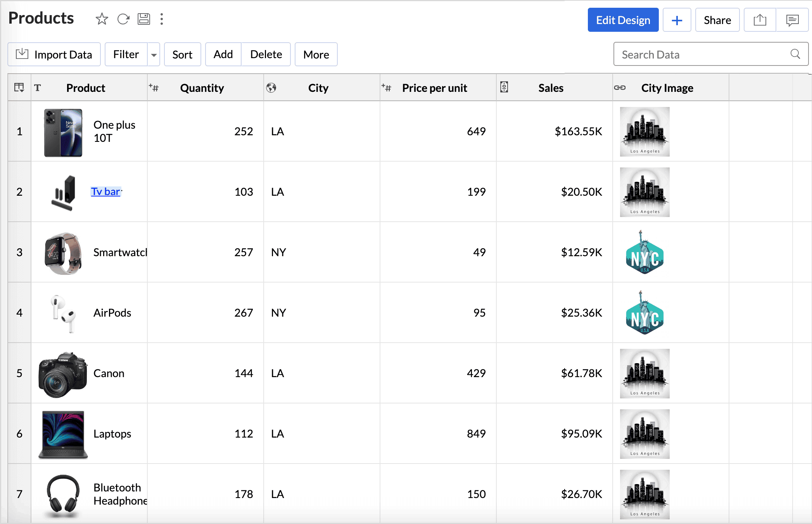This screenshot has height=524, width=812.
Task: Click Edit Design button
Action: pyautogui.click(x=623, y=20)
